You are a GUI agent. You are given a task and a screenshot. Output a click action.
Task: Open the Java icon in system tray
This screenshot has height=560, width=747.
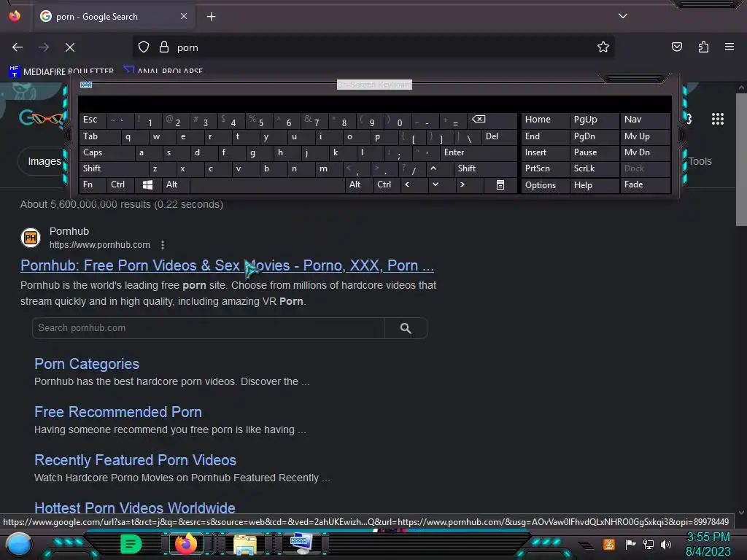click(x=609, y=544)
